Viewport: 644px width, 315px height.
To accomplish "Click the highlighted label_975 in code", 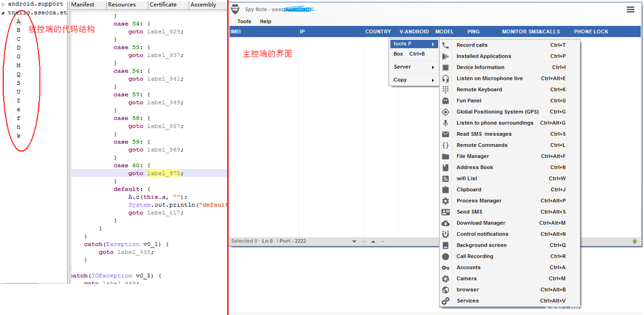I will (x=165, y=174).
